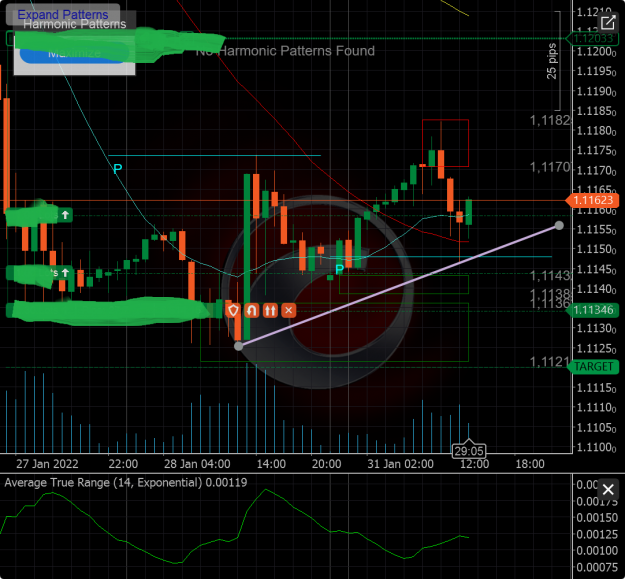
Task: Click the 29:05 candle countdown marker
Action: [x=469, y=451]
